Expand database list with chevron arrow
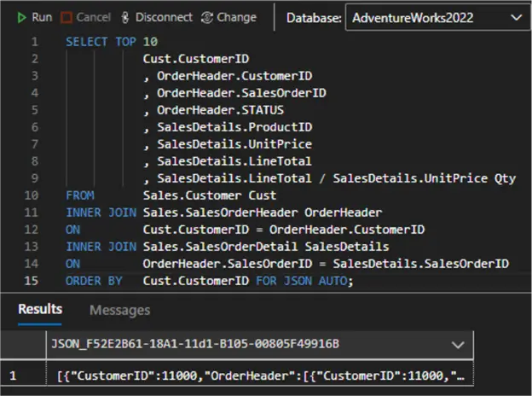The height and width of the screenshot is (396, 532). pyautogui.click(x=517, y=17)
